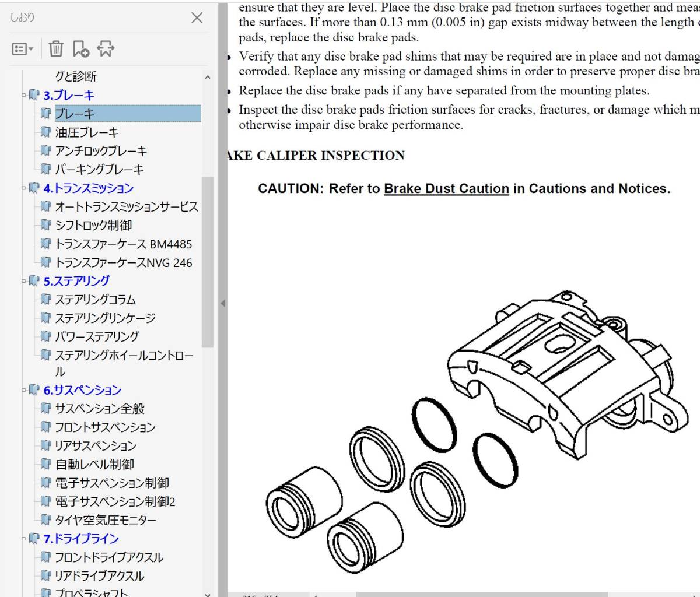Open the ステアリングリンケージ bookmark

pos(105,318)
